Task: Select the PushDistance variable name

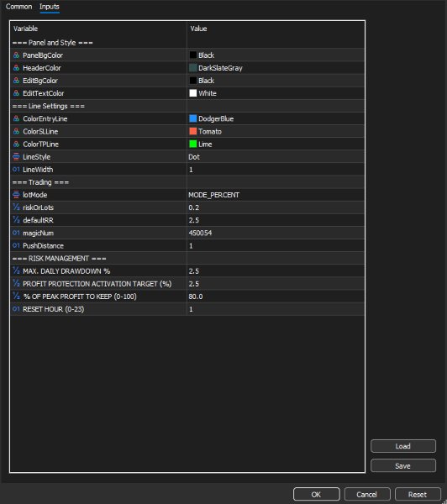Action: [x=43, y=245]
